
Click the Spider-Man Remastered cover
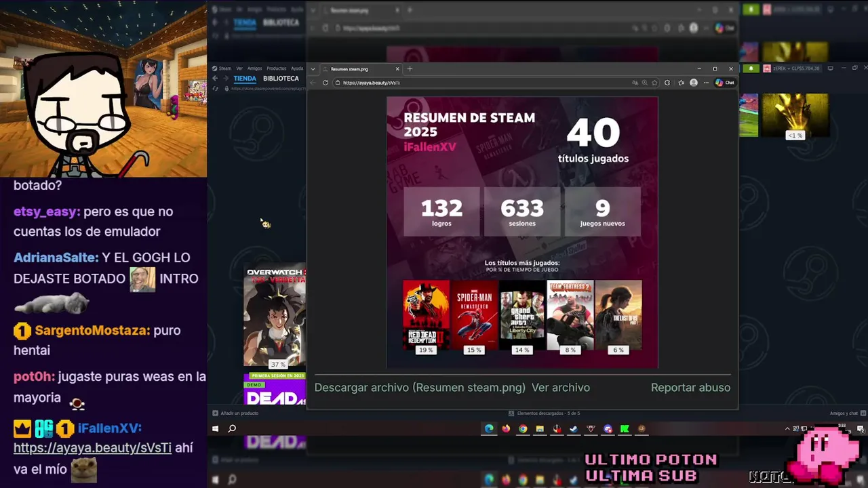point(474,315)
